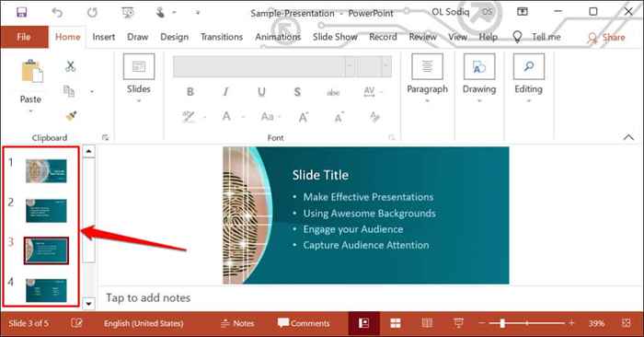Collapse the ribbon with chevron arrow
644x337 pixels.
tap(628, 137)
